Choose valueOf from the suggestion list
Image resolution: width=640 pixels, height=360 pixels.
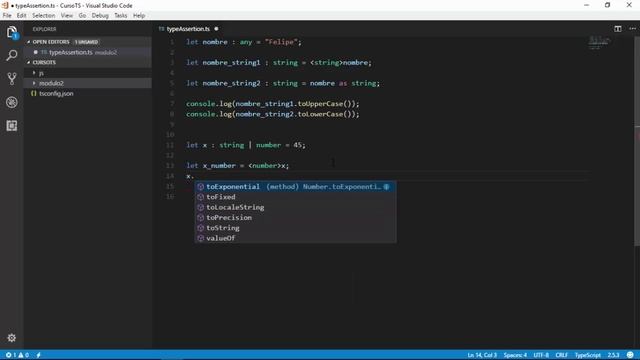295,238
